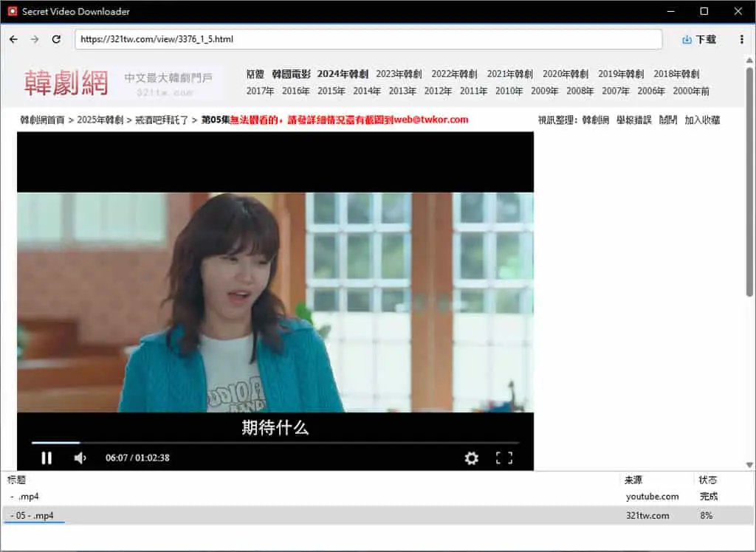Open the 2024年韓劇 category

[343, 74]
